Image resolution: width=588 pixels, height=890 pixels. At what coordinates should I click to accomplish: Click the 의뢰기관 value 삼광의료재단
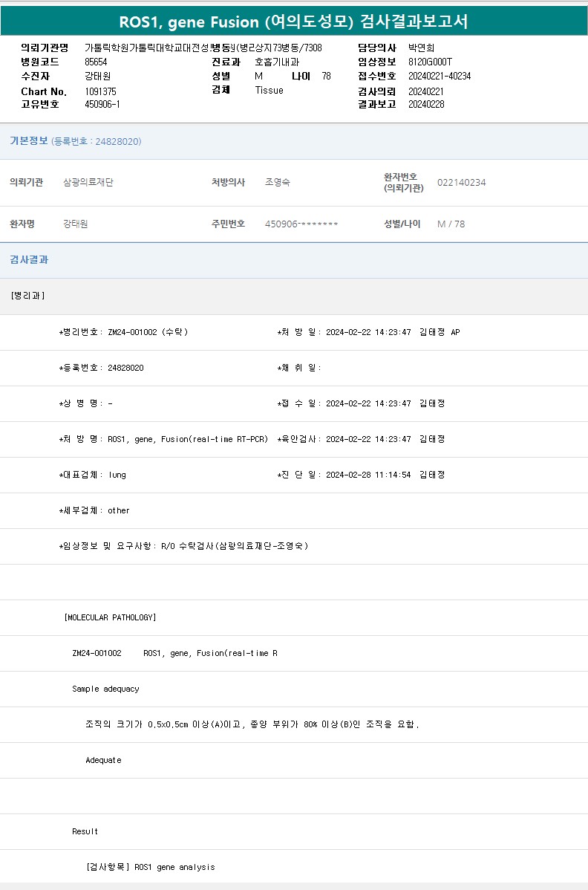pos(88,183)
